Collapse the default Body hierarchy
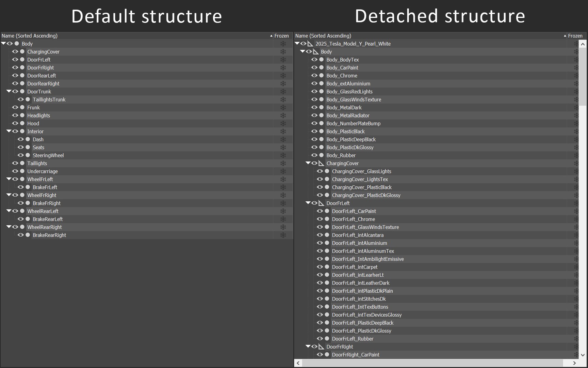The height and width of the screenshot is (368, 588). point(3,43)
